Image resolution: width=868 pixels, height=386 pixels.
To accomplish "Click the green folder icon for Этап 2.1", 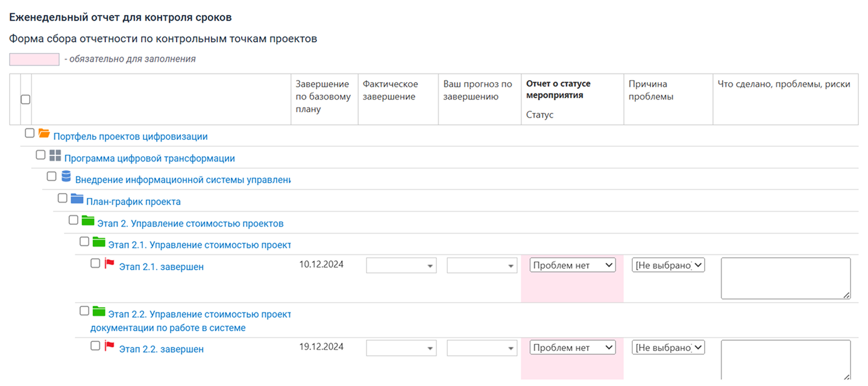I will tap(99, 242).
